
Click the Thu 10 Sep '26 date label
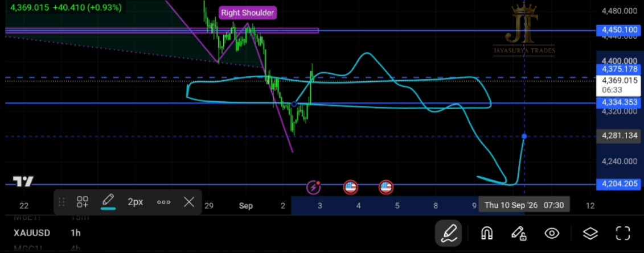pyautogui.click(x=524, y=205)
